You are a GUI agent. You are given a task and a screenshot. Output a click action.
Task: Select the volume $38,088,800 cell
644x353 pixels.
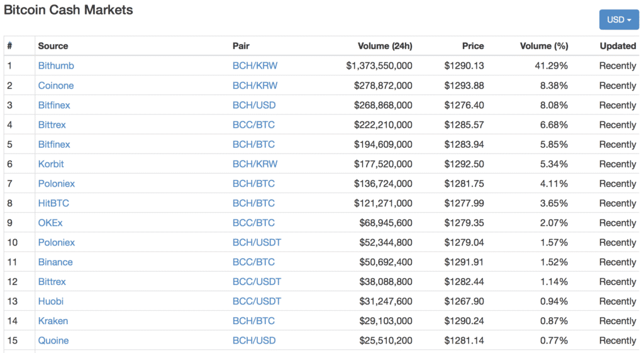click(x=386, y=282)
